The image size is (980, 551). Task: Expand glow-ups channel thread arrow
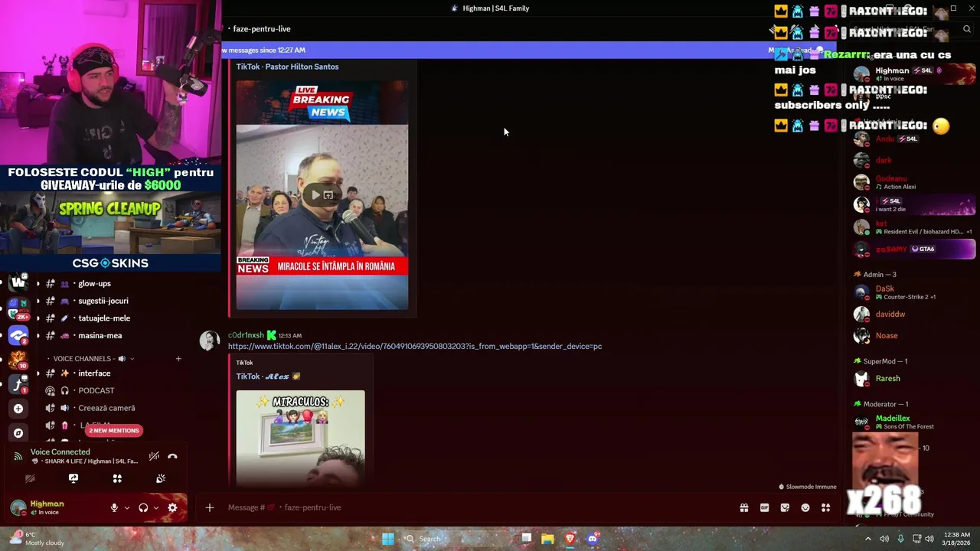click(x=38, y=284)
